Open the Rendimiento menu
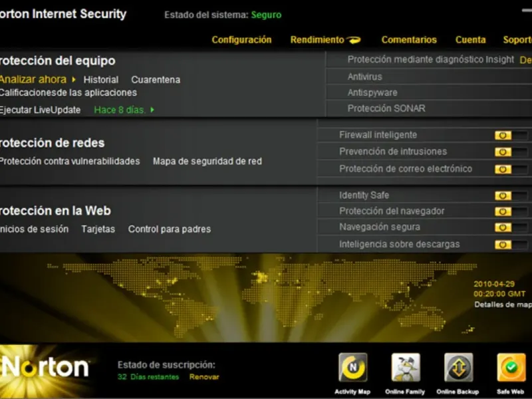 click(317, 40)
